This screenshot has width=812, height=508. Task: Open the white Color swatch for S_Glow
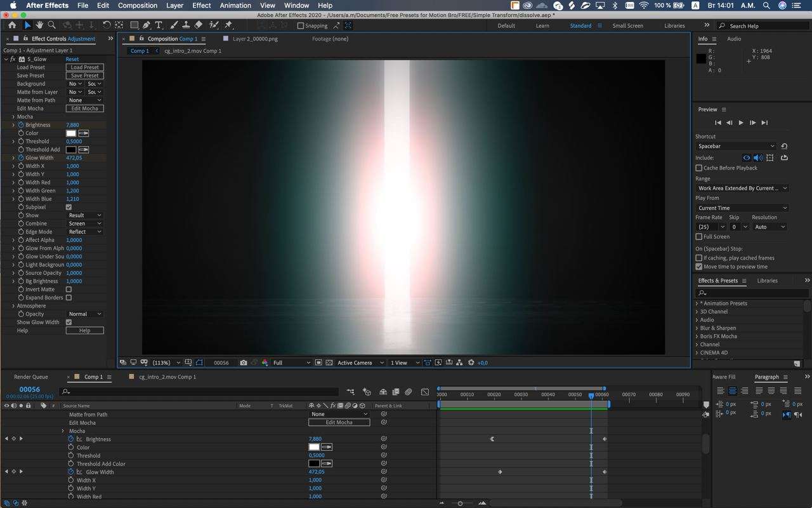(71, 133)
